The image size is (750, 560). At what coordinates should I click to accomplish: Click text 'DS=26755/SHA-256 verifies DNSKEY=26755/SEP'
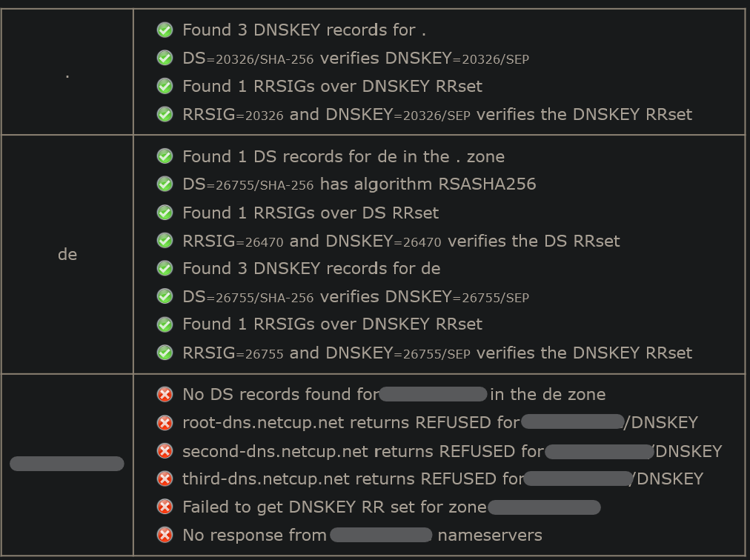pyautogui.click(x=356, y=297)
